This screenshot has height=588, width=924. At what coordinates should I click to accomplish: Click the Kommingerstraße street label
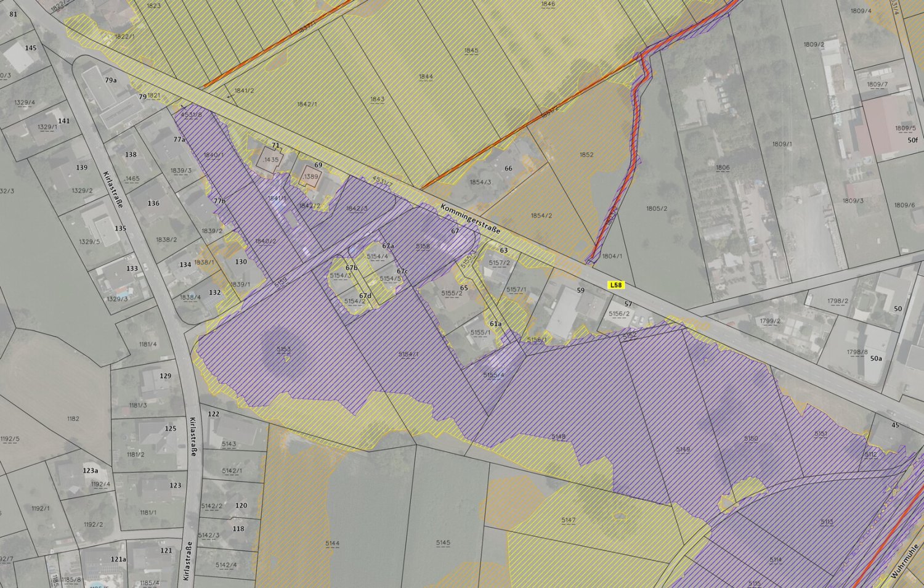(x=471, y=218)
